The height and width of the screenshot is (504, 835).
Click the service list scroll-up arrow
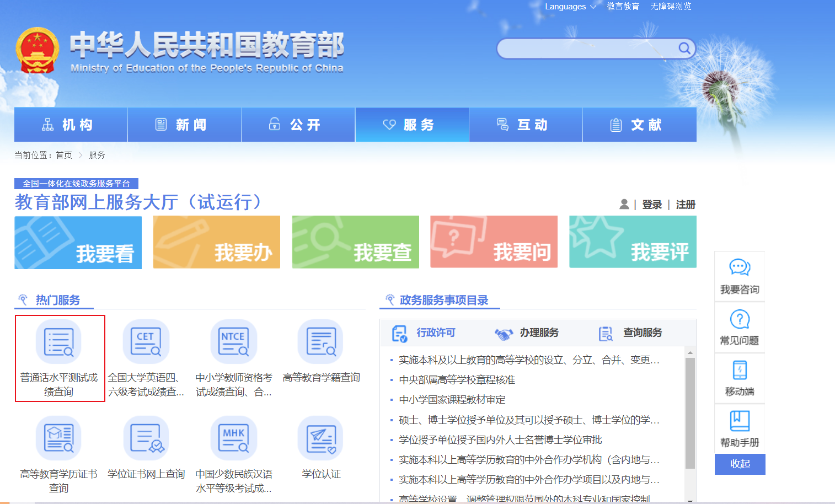click(x=690, y=352)
